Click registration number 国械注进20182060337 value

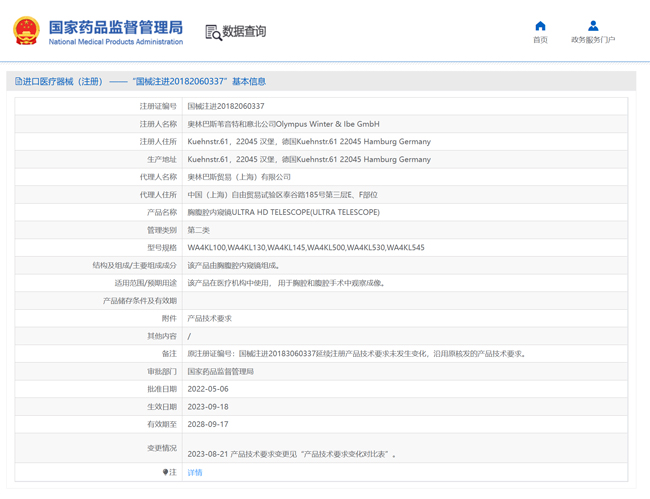pos(226,106)
